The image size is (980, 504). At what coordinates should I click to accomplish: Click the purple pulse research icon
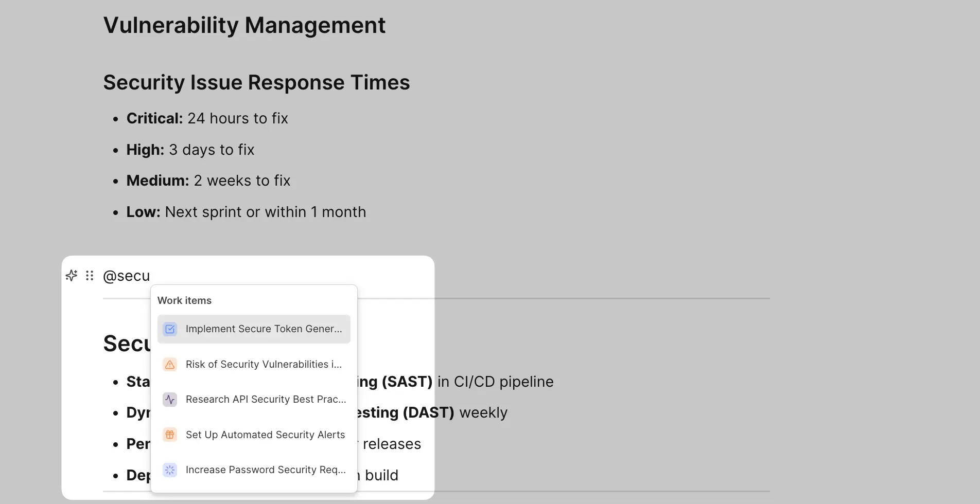pos(170,400)
